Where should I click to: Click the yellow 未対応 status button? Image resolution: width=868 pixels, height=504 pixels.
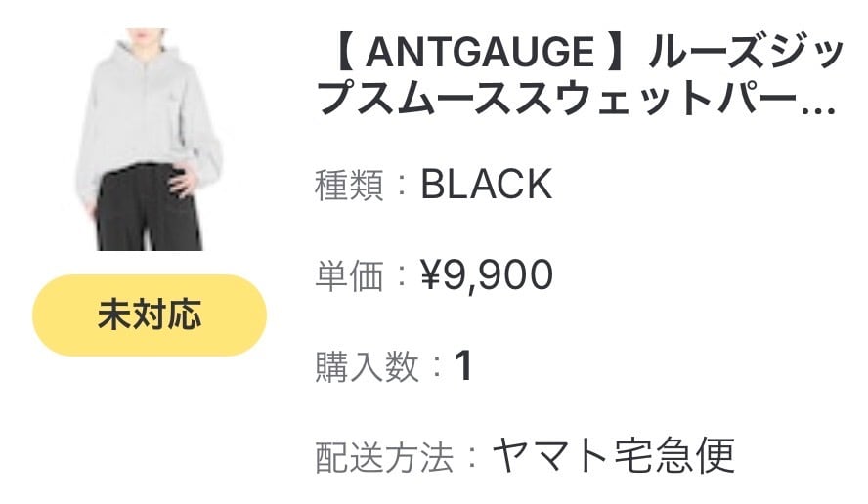pos(149,315)
